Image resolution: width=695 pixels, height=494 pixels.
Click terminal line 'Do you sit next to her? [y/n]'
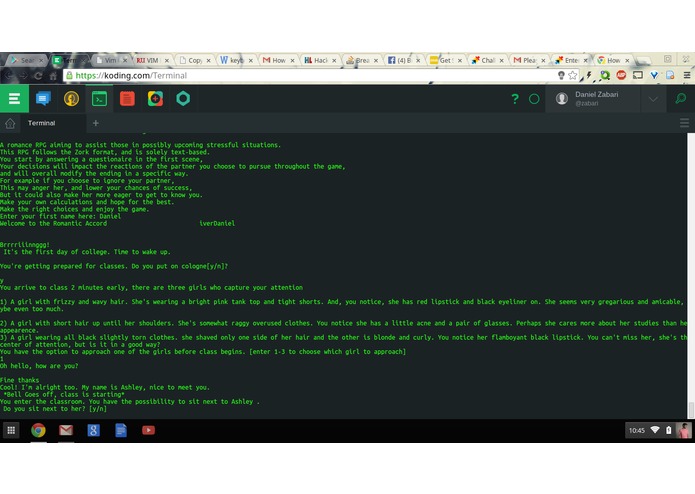pyautogui.click(x=55, y=408)
